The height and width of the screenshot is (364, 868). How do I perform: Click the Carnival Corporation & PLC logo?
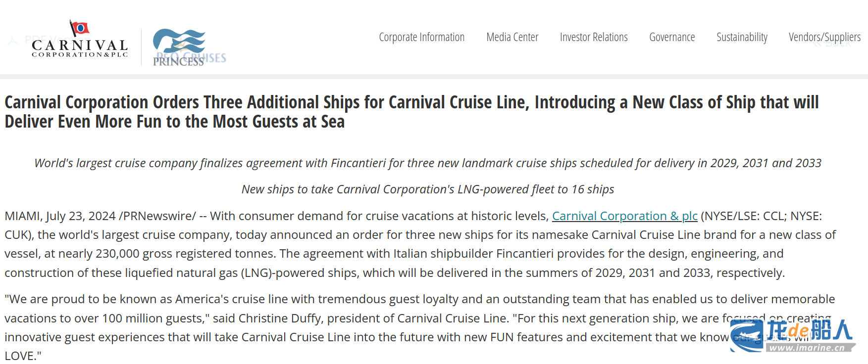pyautogui.click(x=80, y=47)
